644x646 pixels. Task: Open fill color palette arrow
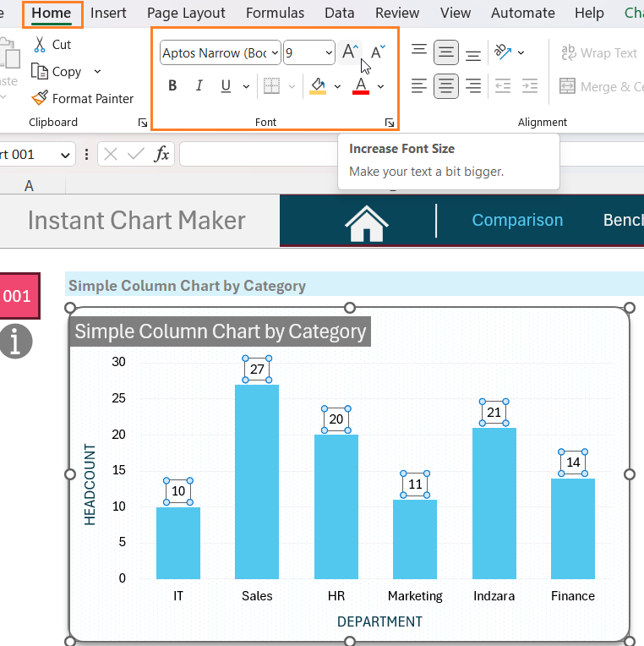tap(338, 86)
